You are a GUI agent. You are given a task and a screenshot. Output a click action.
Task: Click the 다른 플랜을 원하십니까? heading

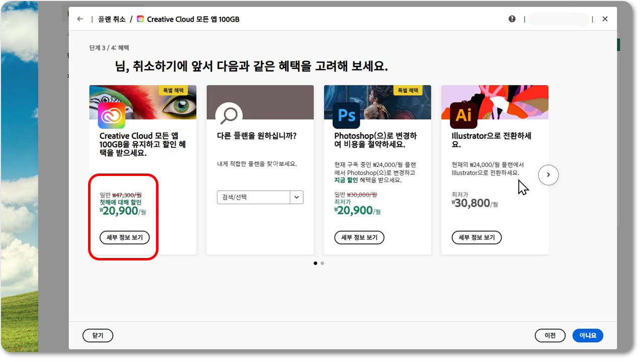tap(256, 136)
